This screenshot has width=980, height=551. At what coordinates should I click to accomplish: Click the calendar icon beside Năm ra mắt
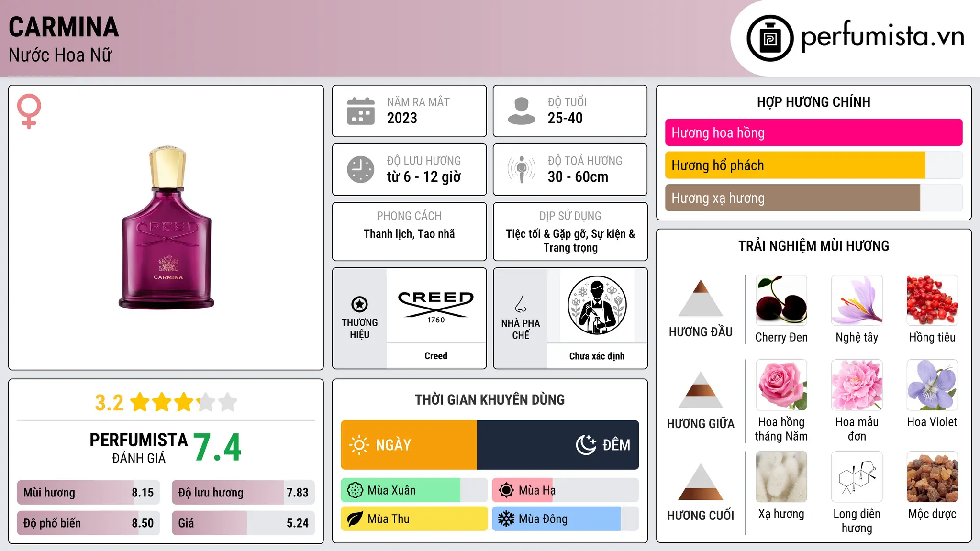click(x=361, y=111)
